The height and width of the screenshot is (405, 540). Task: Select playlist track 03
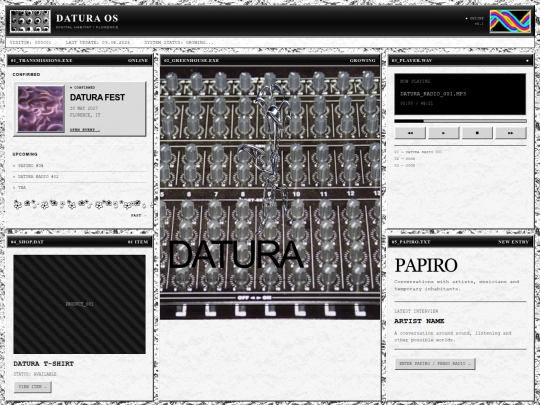coord(405,166)
